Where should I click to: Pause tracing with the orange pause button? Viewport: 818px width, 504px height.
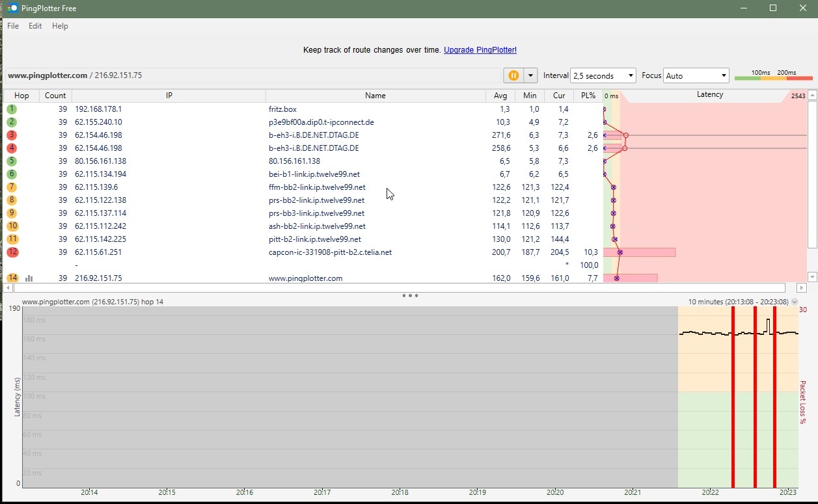click(513, 75)
